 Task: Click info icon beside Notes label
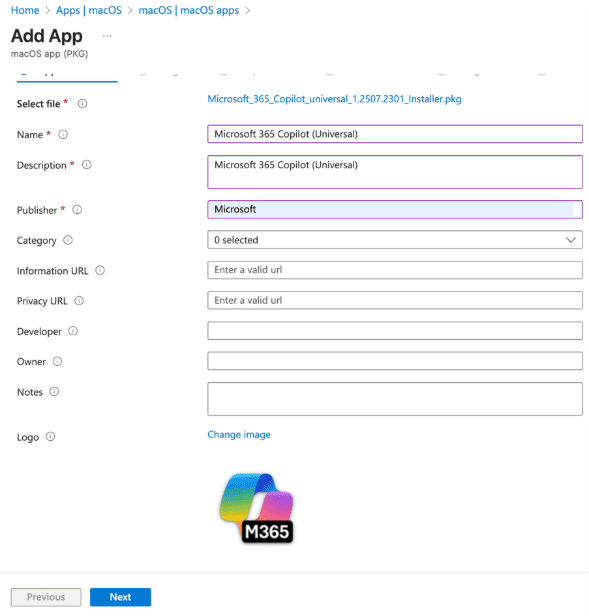coord(54,392)
